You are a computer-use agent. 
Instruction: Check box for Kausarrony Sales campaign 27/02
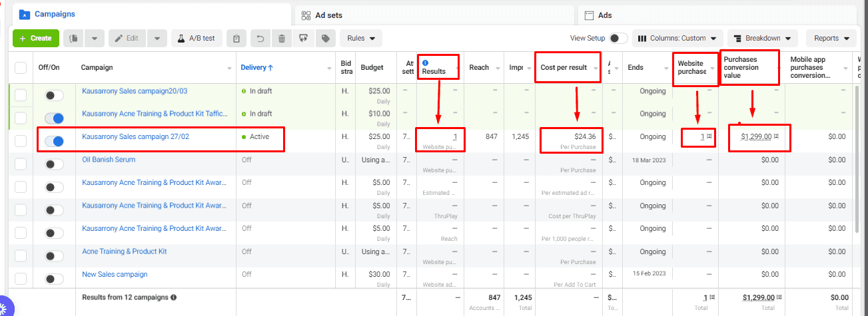(21, 141)
